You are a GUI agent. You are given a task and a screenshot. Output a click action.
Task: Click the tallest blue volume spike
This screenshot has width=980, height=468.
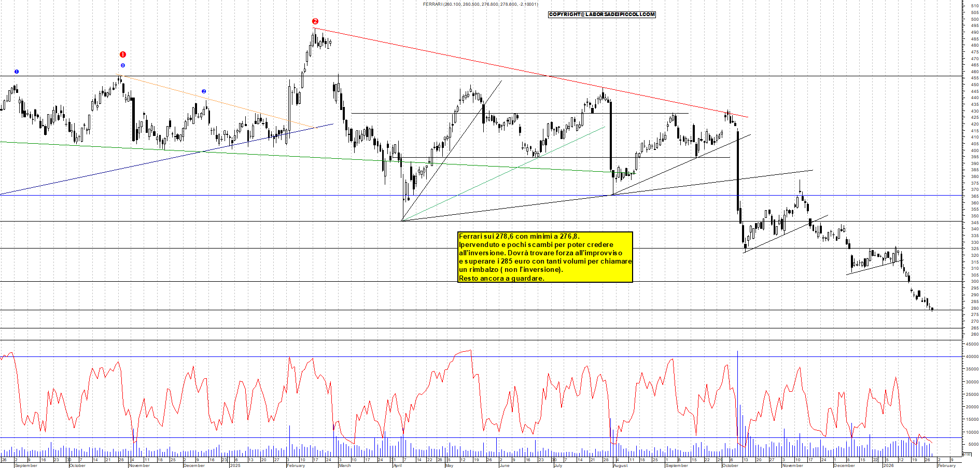pos(737,394)
